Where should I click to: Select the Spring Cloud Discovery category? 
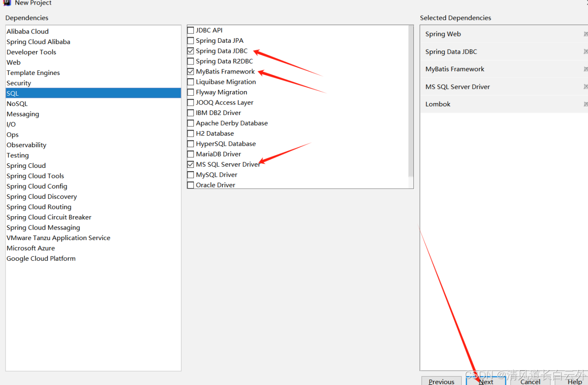(x=93, y=196)
